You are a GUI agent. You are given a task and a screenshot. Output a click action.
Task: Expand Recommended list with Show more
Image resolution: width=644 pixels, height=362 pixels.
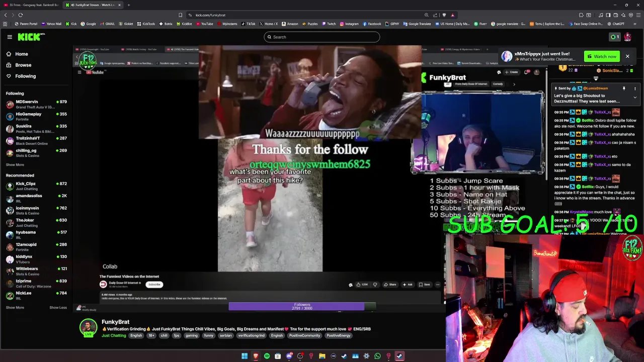(15, 307)
